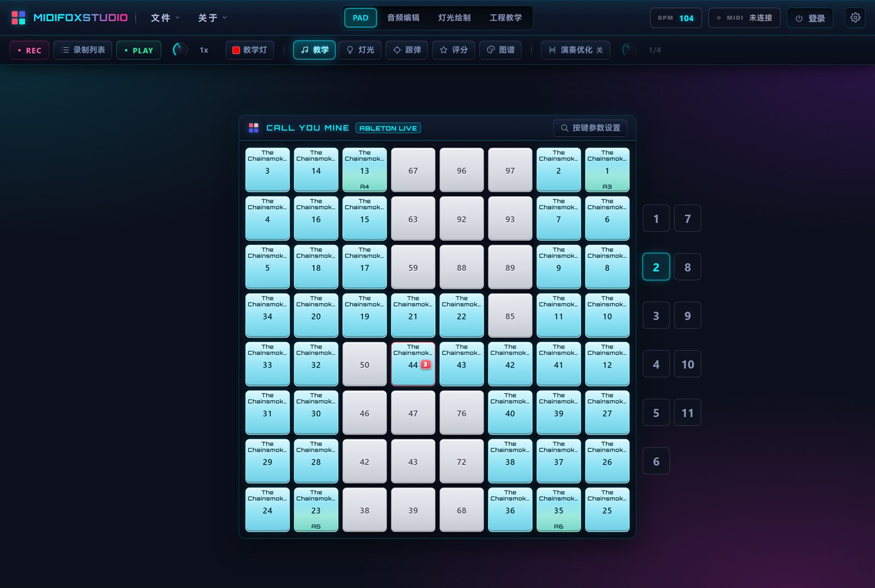The height and width of the screenshot is (588, 875).
Task: Open the 录制列表 recording list
Action: pyautogui.click(x=83, y=50)
